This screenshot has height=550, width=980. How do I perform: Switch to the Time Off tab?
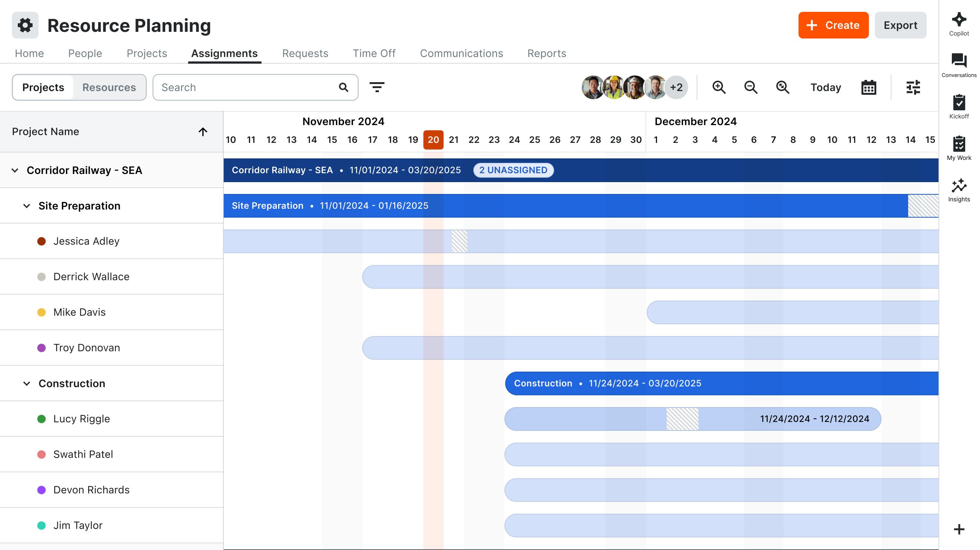374,53
